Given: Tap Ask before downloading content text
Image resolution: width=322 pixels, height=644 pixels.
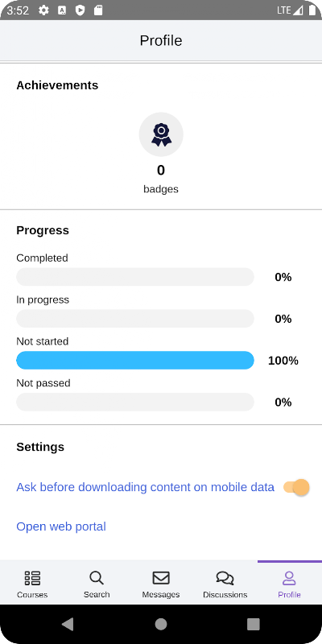Looking at the screenshot, I should (145, 487).
